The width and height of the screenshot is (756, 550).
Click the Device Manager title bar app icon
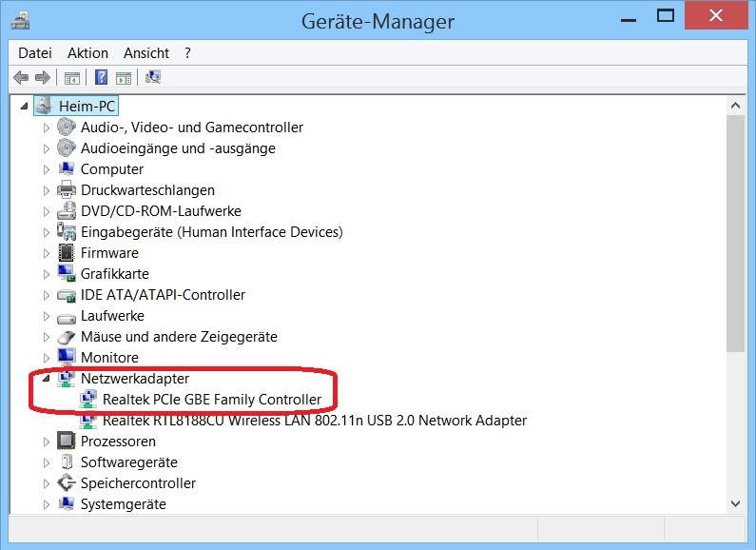point(20,20)
